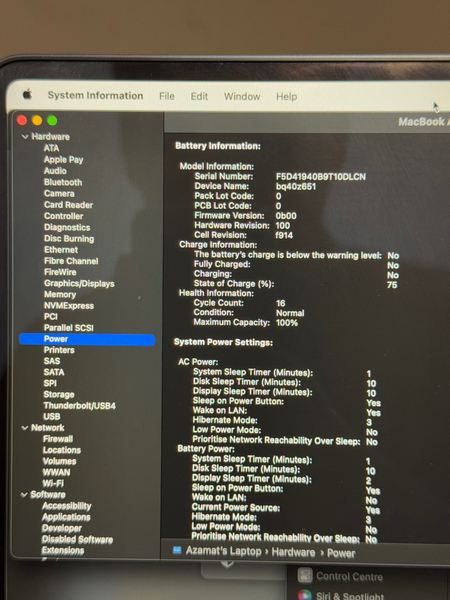Select Bluetooth in the Hardware list
This screenshot has height=600, width=450.
click(63, 182)
